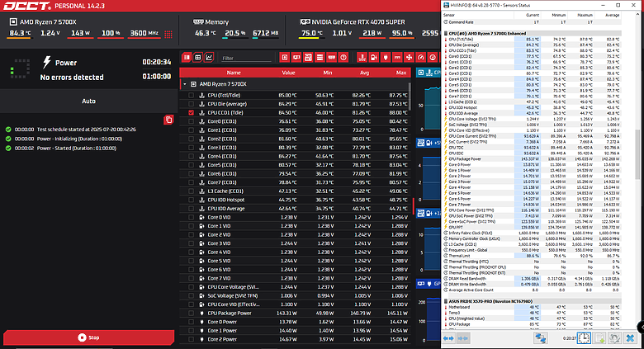The width and height of the screenshot is (644, 349).
Task: Toggle the storage filter icon with stacked bars
Action: (x=320, y=58)
